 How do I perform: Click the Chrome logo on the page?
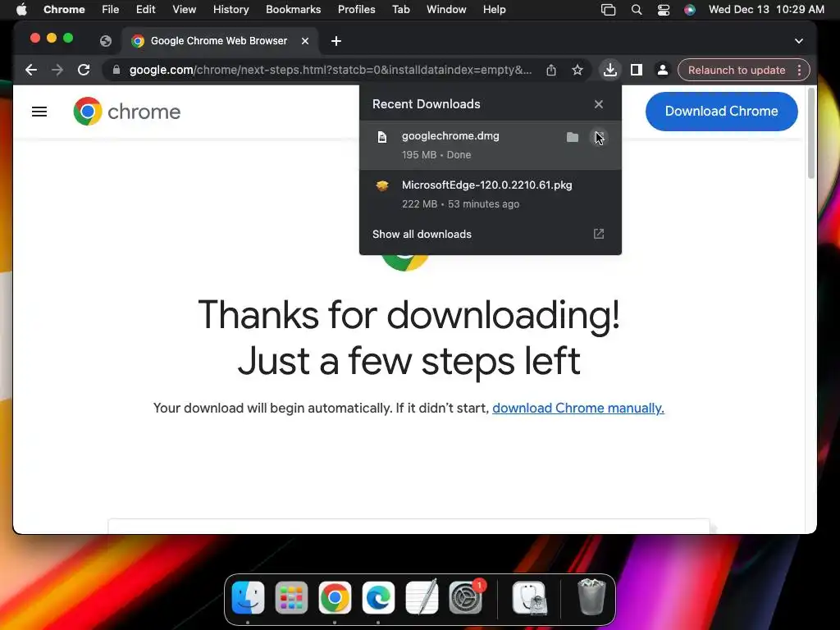click(127, 112)
